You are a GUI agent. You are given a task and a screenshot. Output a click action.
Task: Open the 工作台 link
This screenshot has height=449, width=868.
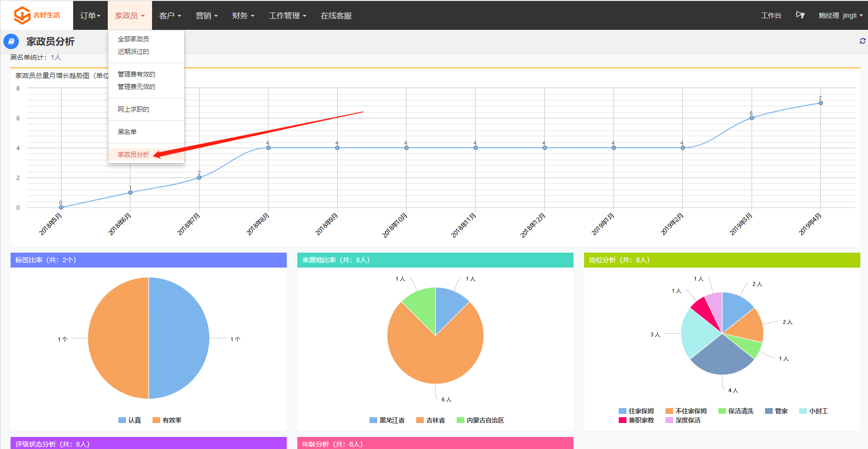771,15
